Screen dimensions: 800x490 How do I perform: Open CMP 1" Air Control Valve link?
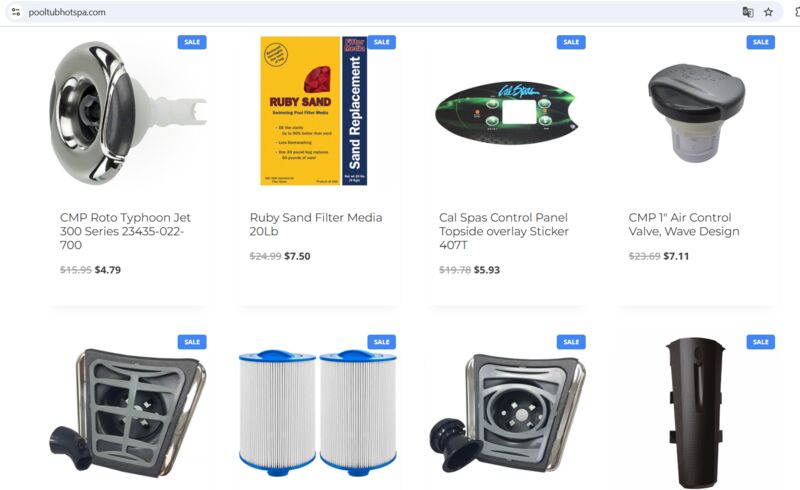(684, 224)
